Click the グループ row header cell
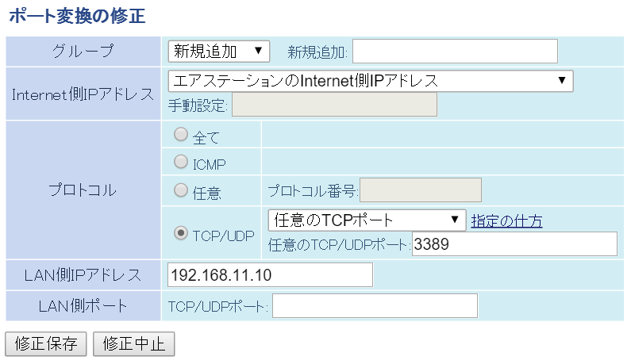This screenshot has height=364, width=631. (83, 52)
